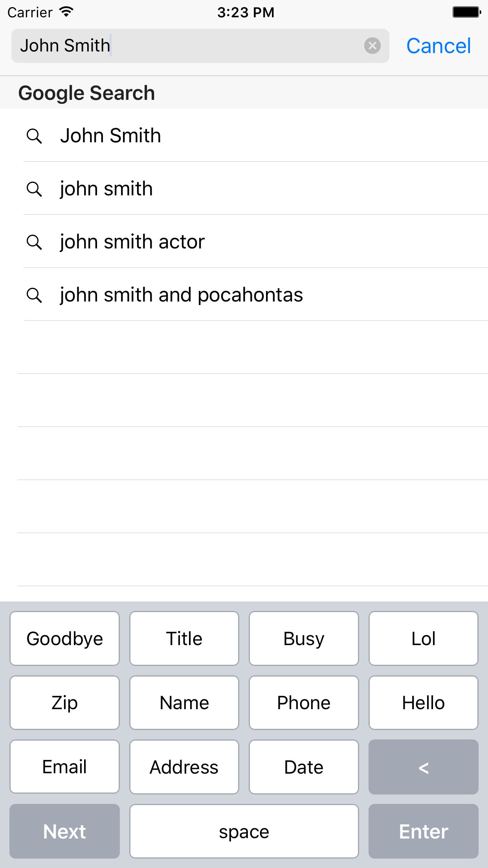The height and width of the screenshot is (868, 488).
Task: Submit the search with Enter
Action: [x=423, y=831]
